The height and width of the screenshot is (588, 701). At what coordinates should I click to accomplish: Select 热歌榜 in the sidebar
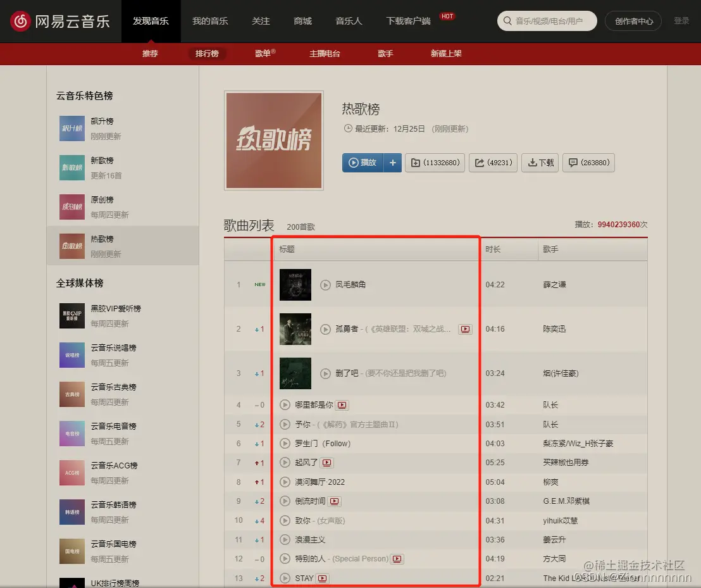point(123,246)
